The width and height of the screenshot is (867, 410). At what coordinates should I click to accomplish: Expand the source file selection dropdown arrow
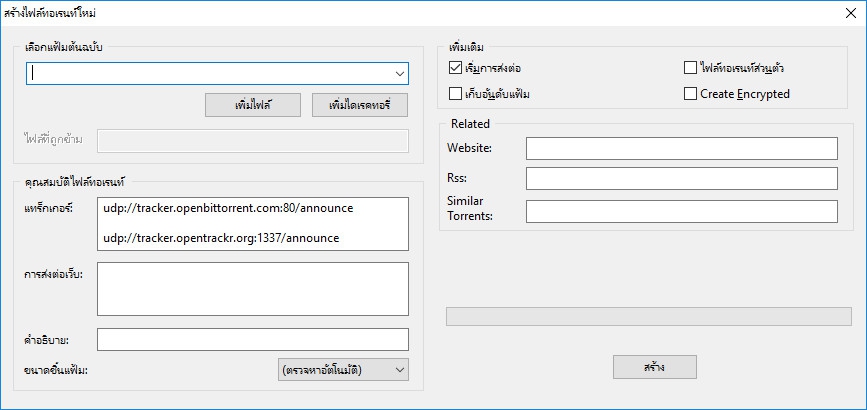[399, 73]
